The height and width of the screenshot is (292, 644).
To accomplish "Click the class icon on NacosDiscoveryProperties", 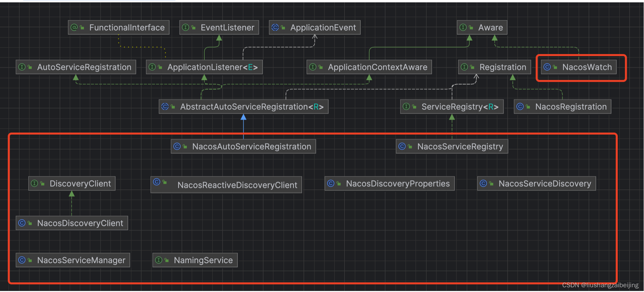I will (331, 183).
